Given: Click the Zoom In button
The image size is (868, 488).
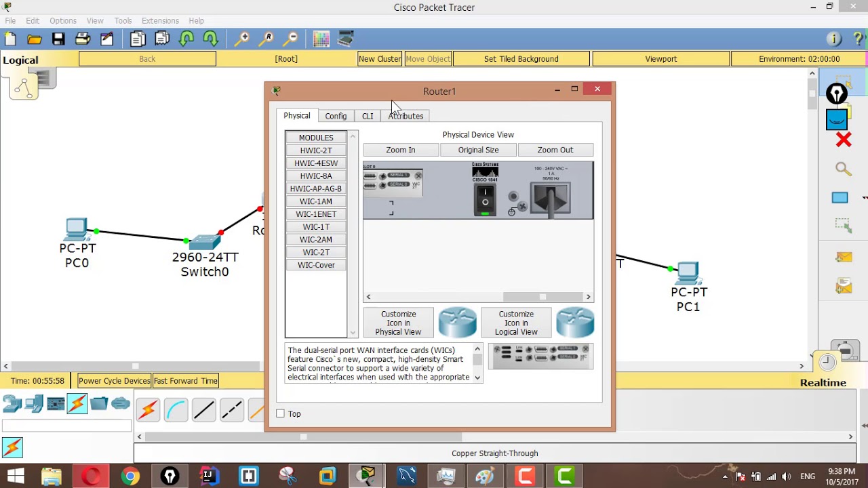Looking at the screenshot, I should [401, 150].
